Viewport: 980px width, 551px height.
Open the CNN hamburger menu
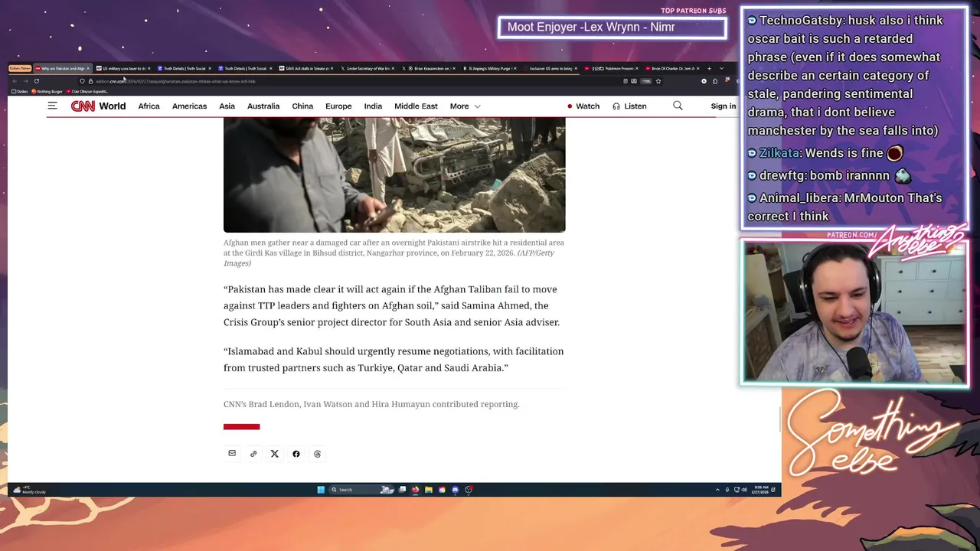point(52,106)
